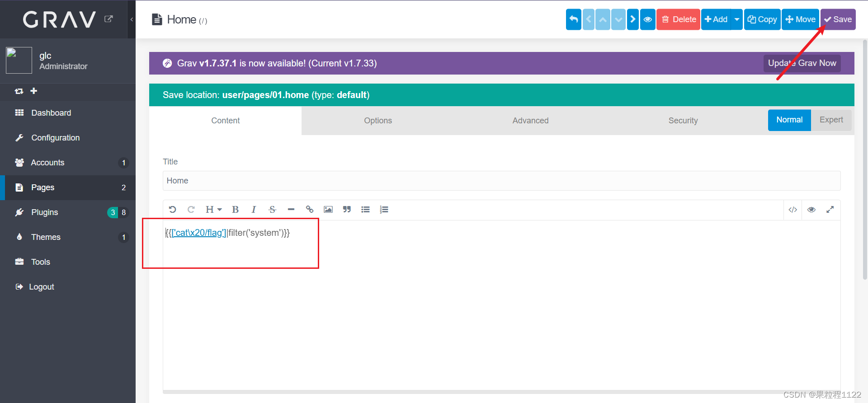Insert a link in editor
Viewport: 868px width, 403px height.
(310, 210)
